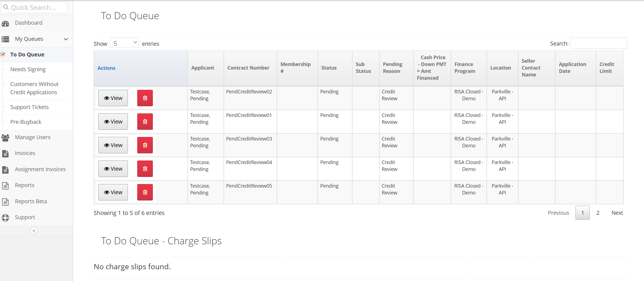Viewport: 644px width, 281px height.
Task: Click the Manage Users people icon
Action: (5, 137)
